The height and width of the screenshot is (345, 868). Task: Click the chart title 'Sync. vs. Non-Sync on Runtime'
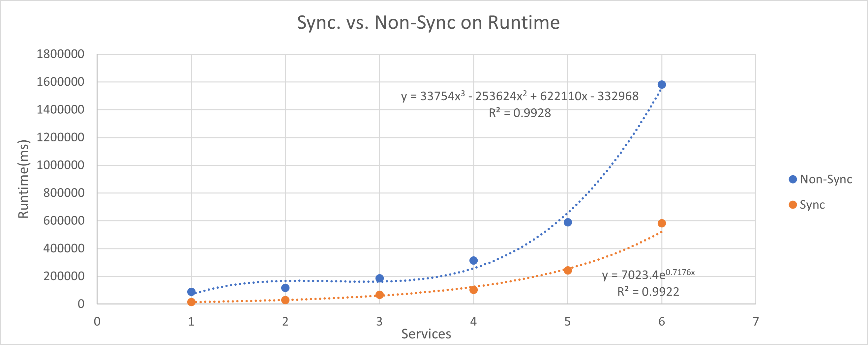(x=428, y=23)
